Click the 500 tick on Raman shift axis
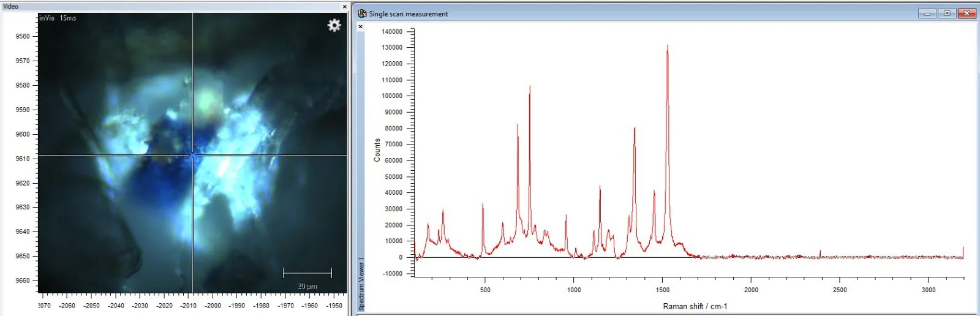Viewport: 980px width, 316px height. (x=485, y=290)
